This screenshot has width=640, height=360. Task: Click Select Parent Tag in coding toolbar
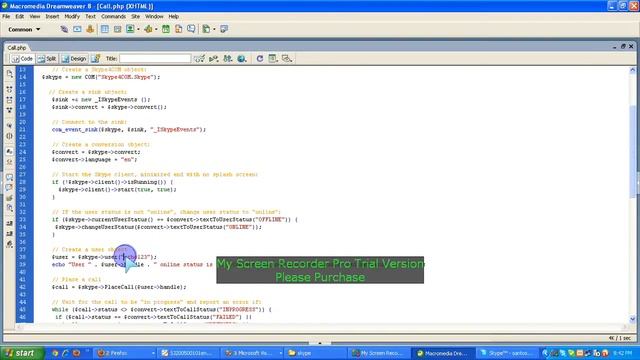[x=9, y=126]
